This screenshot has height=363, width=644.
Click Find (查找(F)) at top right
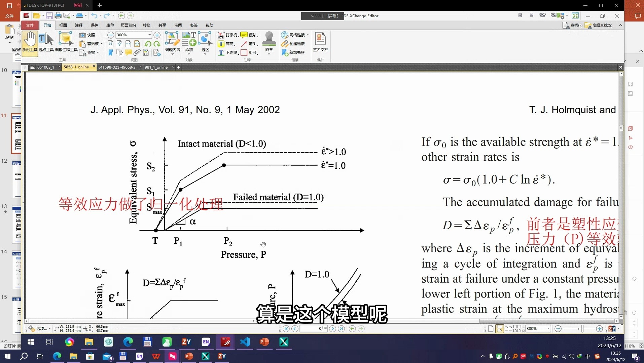(573, 25)
